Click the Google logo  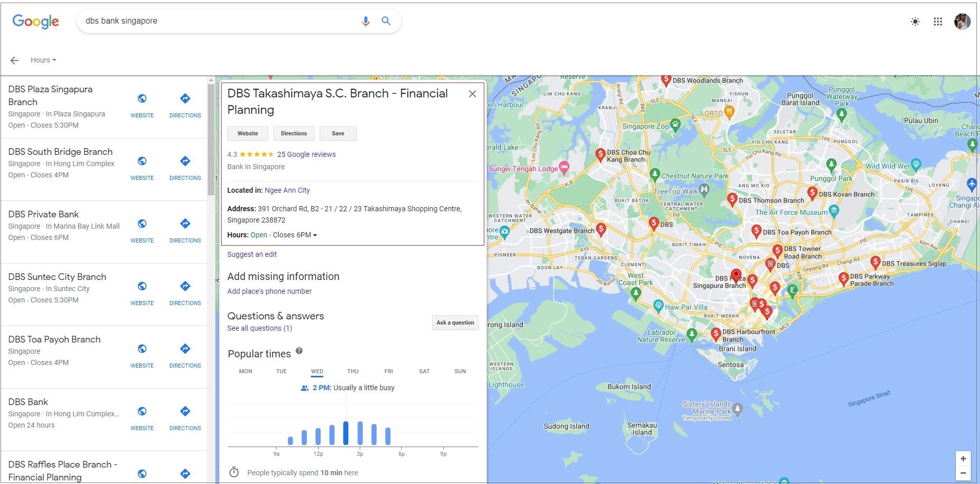pos(35,21)
